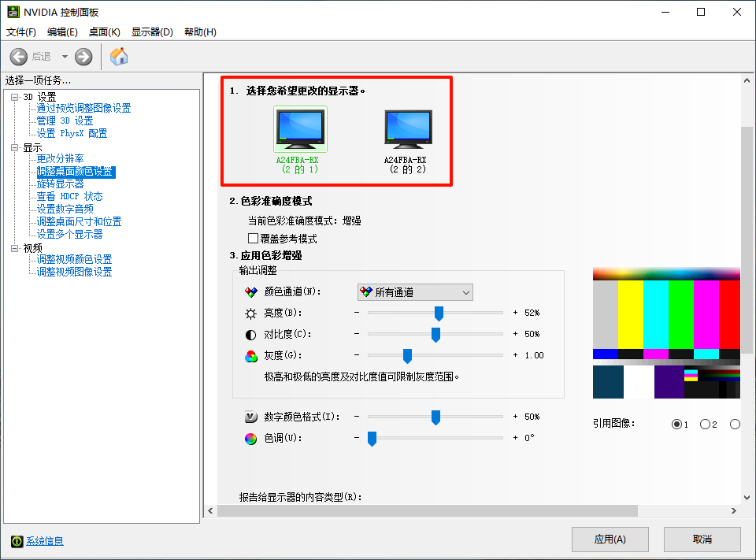The image size is (756, 560).
Task: Click the 灰度 gamma color-wheel icon
Action: pos(252,356)
